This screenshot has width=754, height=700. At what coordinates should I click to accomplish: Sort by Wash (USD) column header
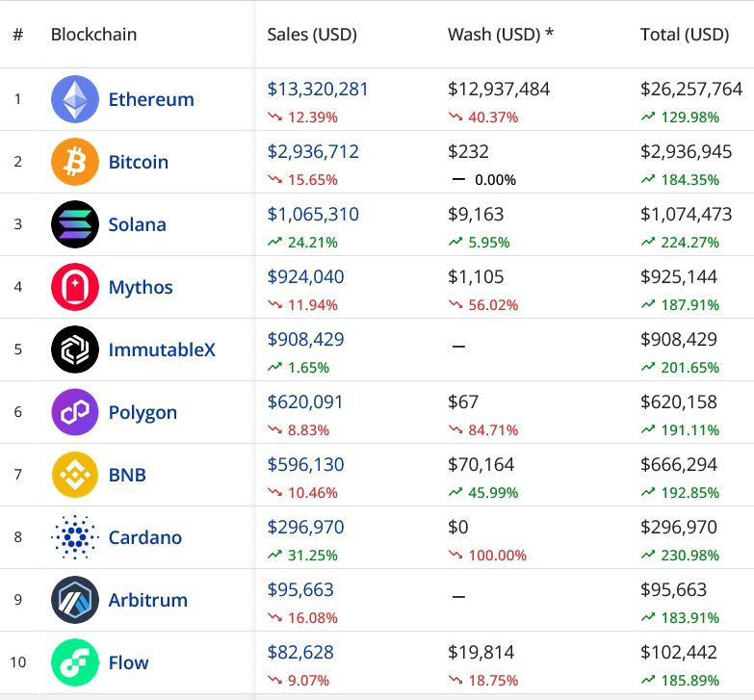pyautogui.click(x=501, y=35)
